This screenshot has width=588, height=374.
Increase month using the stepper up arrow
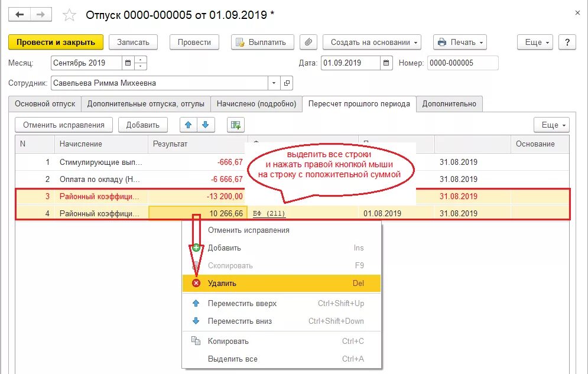140,60
